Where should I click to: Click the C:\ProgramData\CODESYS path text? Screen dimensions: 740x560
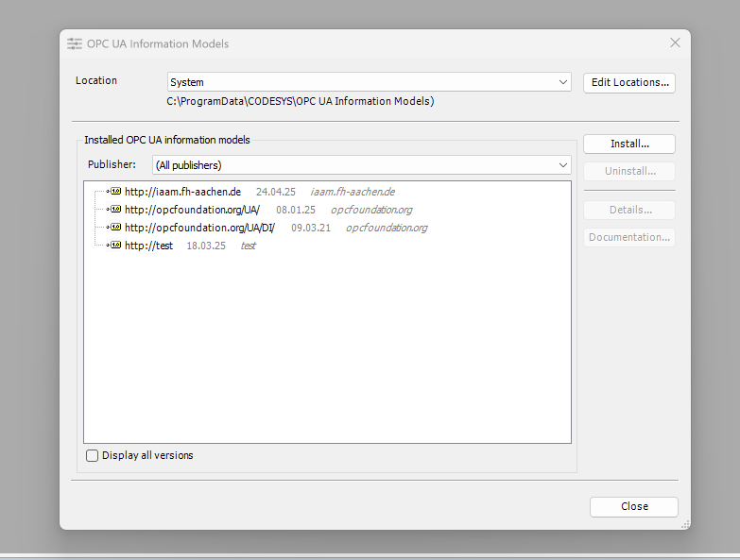[301, 101]
